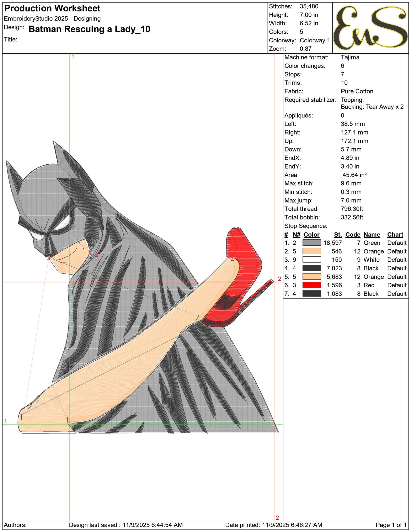Click the Batman embroidery design preview
Screen dimensions: 411x532
(142, 287)
